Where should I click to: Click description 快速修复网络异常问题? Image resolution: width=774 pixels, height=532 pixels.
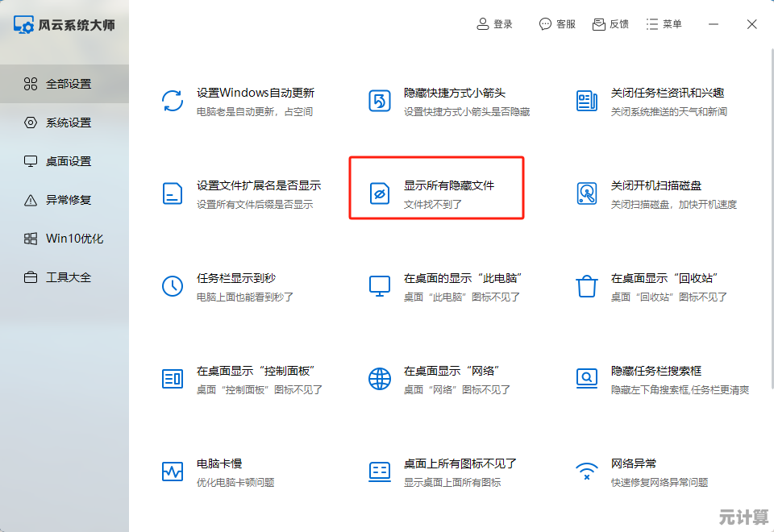tap(660, 483)
